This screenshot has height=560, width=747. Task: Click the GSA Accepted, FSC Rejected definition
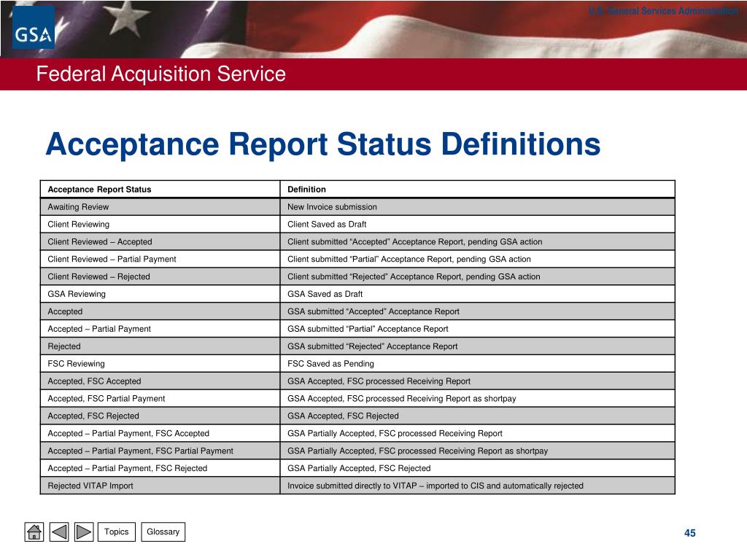478,416
